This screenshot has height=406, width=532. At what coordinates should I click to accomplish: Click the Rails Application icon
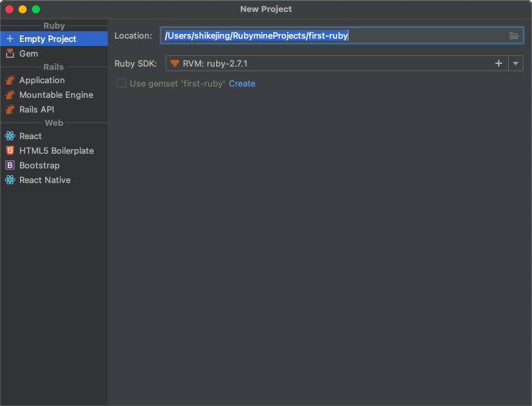[10, 80]
